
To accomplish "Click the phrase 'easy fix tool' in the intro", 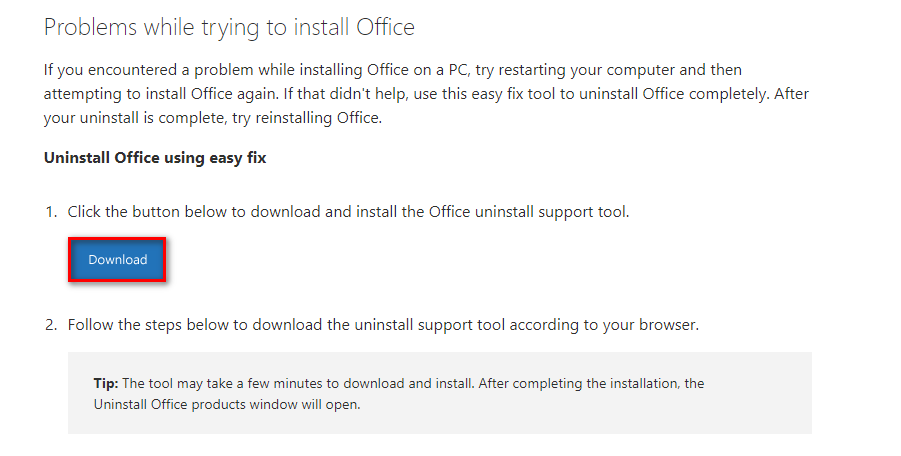I will coord(526,94).
